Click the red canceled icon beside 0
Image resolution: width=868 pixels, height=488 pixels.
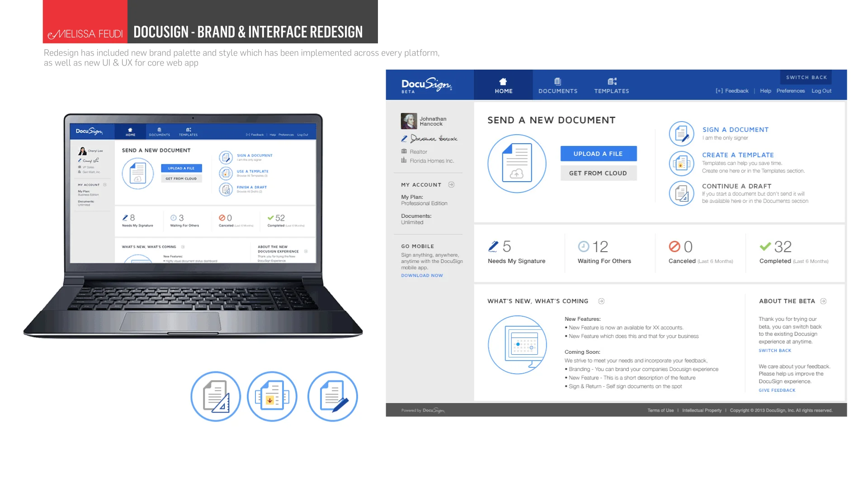675,246
